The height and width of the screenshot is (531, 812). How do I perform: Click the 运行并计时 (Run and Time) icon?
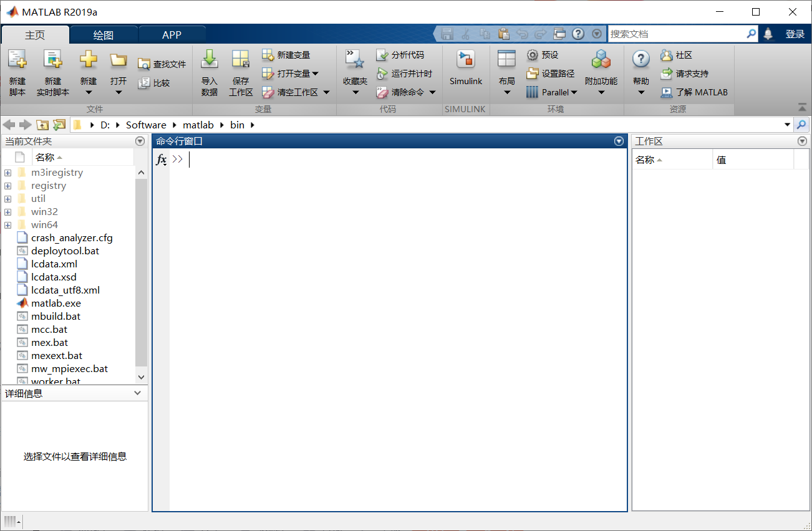(406, 73)
